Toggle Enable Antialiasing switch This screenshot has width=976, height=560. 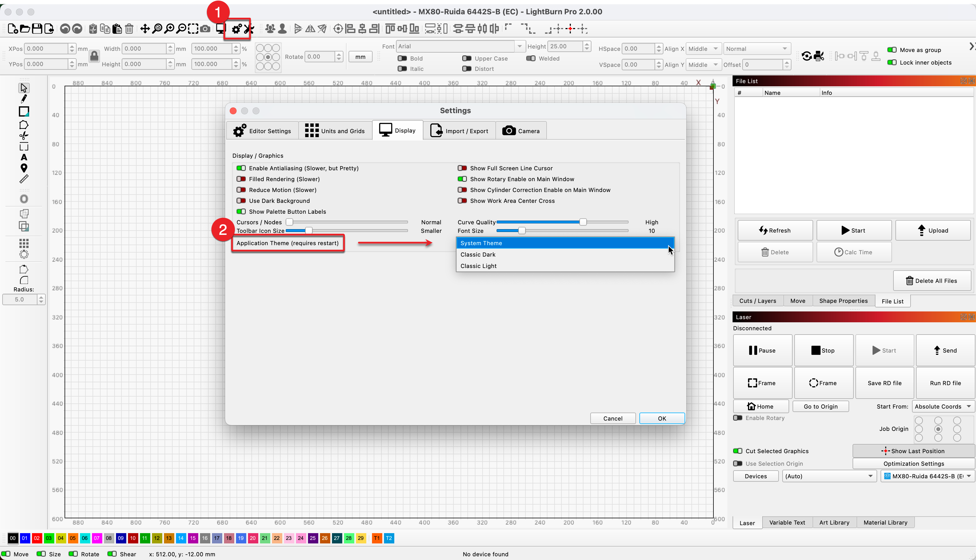tap(241, 168)
